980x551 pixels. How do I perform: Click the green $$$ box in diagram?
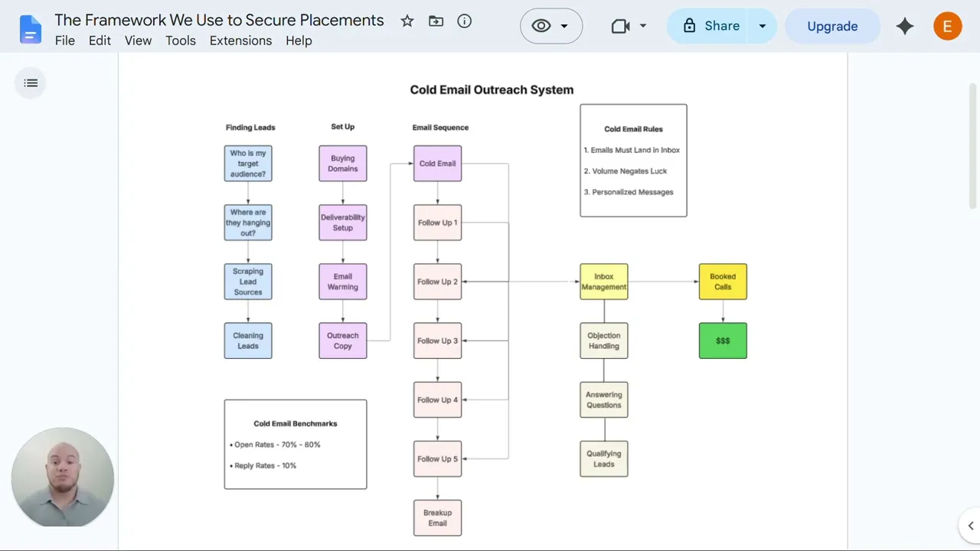point(723,341)
